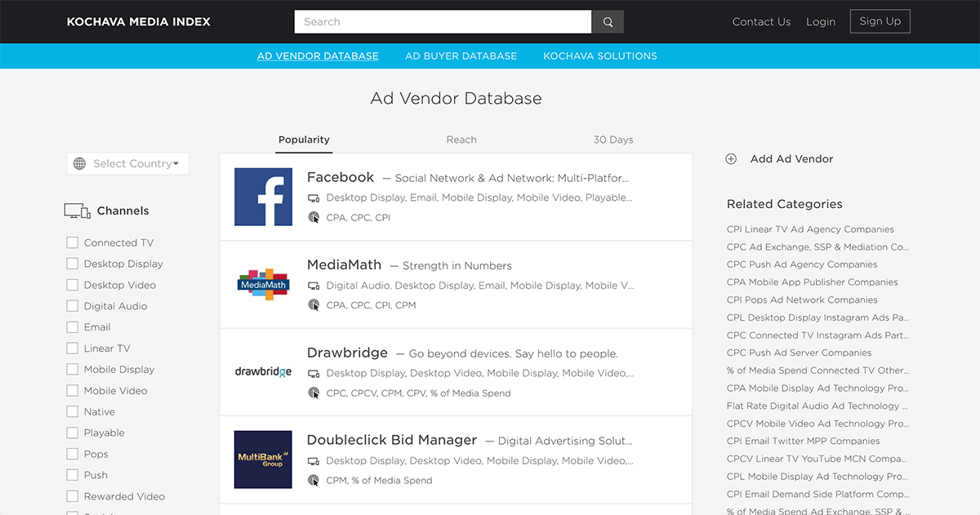This screenshot has height=515, width=980.
Task: Click the channels device icon in Facebook row
Action: 314,198
